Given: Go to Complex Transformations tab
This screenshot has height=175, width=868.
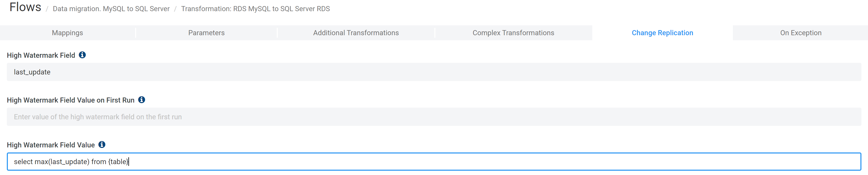Looking at the screenshot, I should tap(513, 33).
